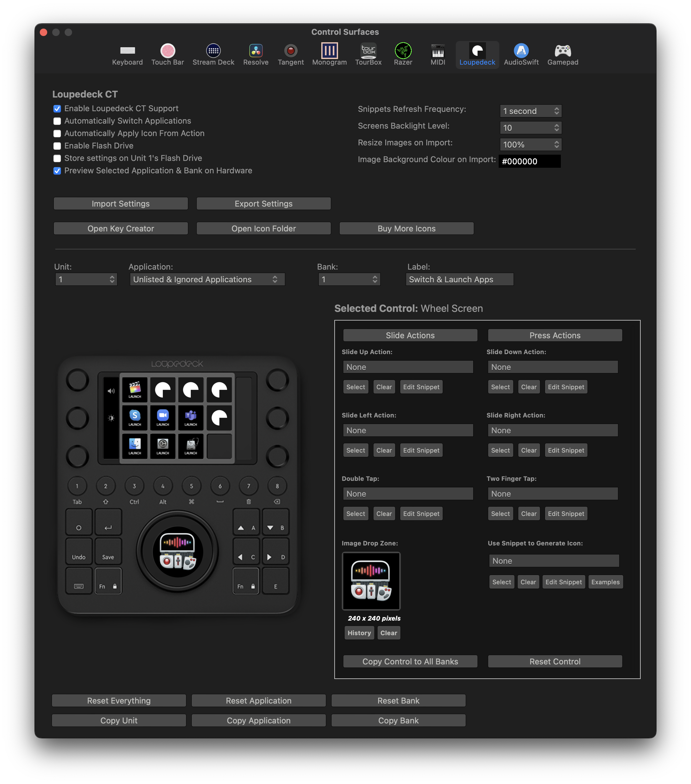Open the Snippets Refresh Frequency dropdown
This screenshot has width=691, height=784.
click(531, 111)
